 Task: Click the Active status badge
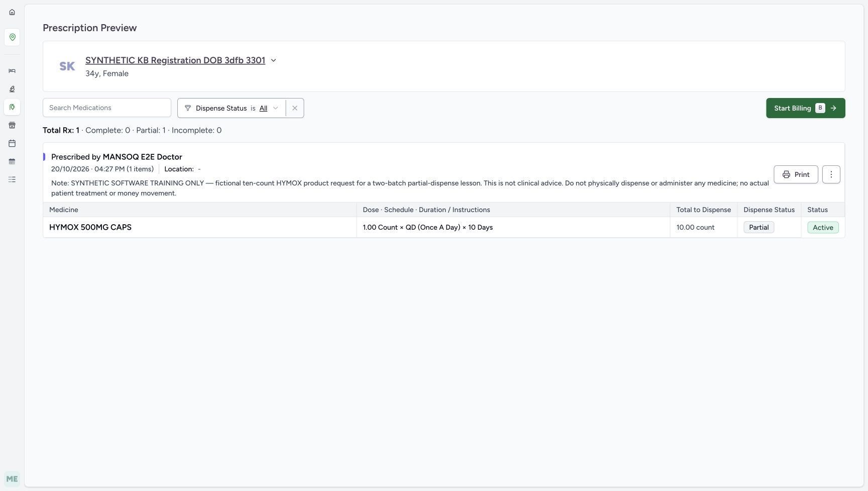823,227
